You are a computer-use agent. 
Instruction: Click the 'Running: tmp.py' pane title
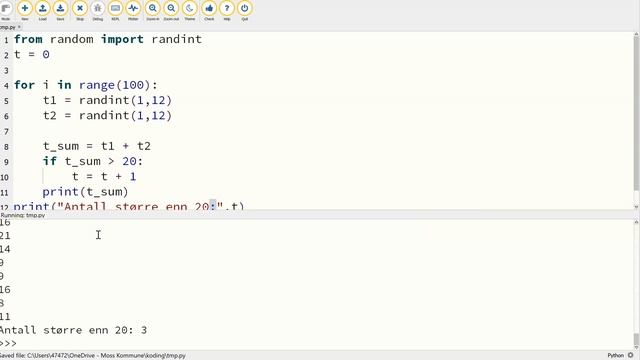point(22,215)
